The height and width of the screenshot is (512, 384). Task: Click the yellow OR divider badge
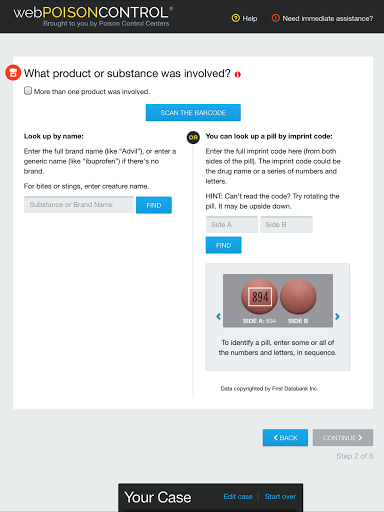(x=193, y=137)
